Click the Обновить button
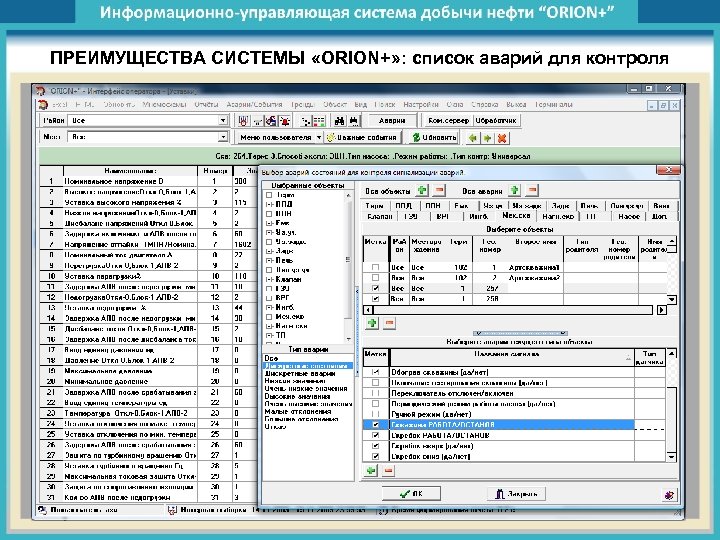The height and width of the screenshot is (540, 720). point(434,137)
